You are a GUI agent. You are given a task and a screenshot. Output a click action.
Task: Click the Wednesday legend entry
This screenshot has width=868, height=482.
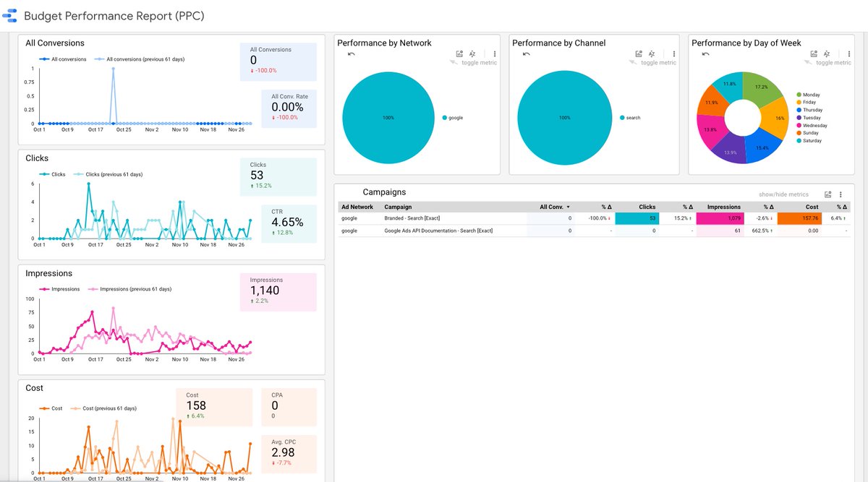click(x=812, y=125)
